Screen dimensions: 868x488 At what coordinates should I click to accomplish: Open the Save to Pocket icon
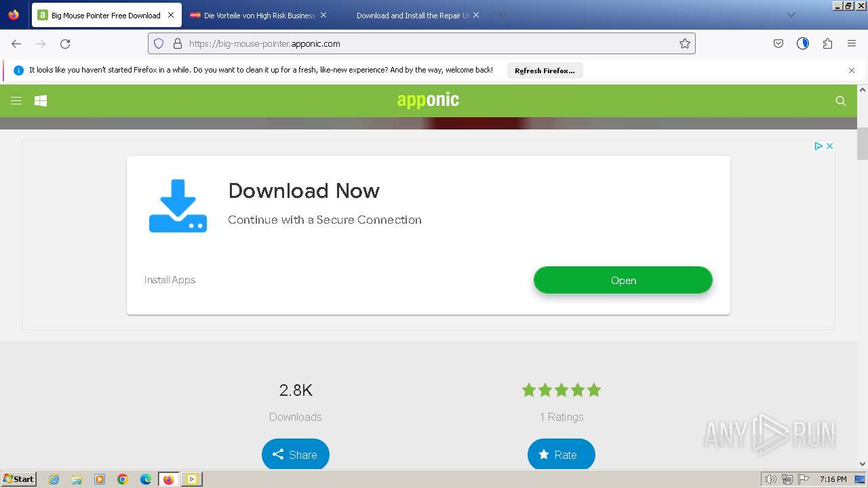point(778,43)
